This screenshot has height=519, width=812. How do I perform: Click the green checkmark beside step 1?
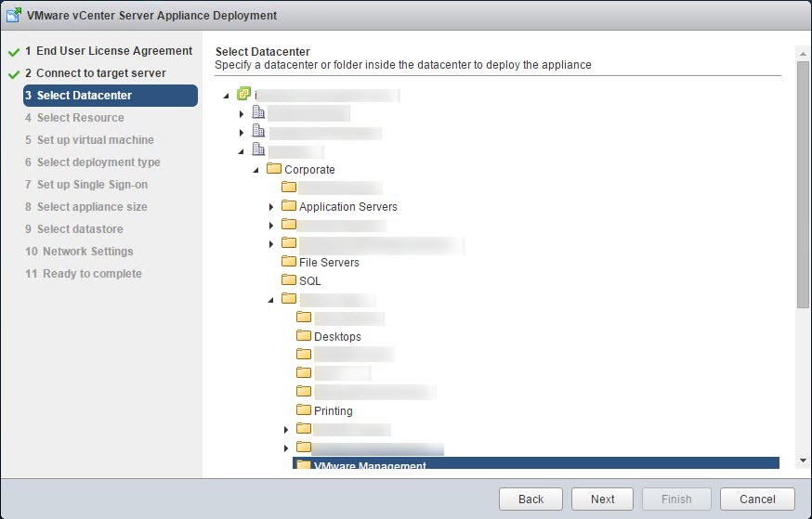[14, 52]
